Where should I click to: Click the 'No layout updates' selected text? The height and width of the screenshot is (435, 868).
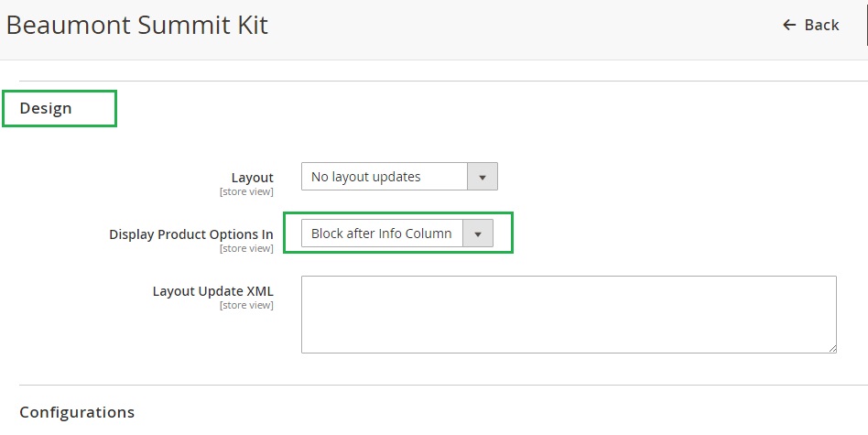pyautogui.click(x=365, y=177)
